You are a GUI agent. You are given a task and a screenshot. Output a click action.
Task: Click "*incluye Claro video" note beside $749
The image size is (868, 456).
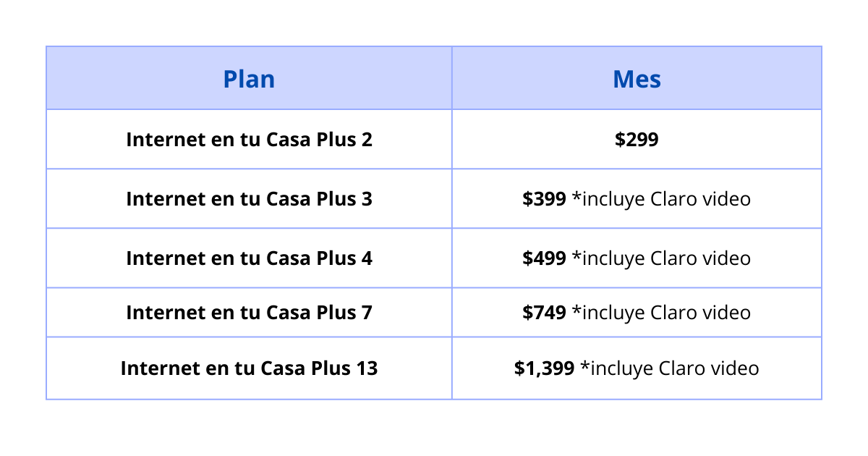pos(661,313)
